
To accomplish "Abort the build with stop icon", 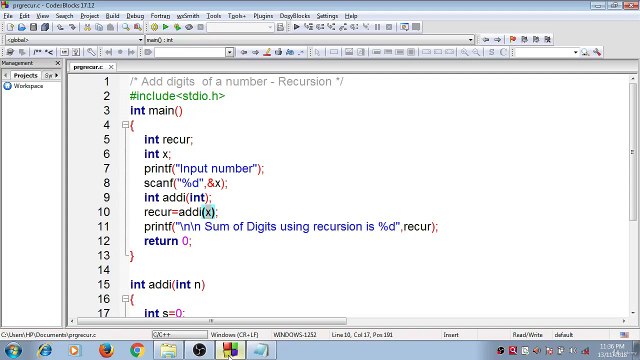I will tap(200, 27).
